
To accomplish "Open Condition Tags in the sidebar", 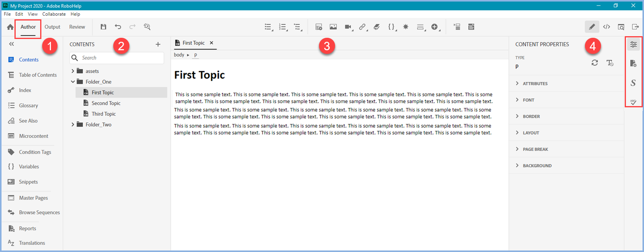I will pos(35,152).
